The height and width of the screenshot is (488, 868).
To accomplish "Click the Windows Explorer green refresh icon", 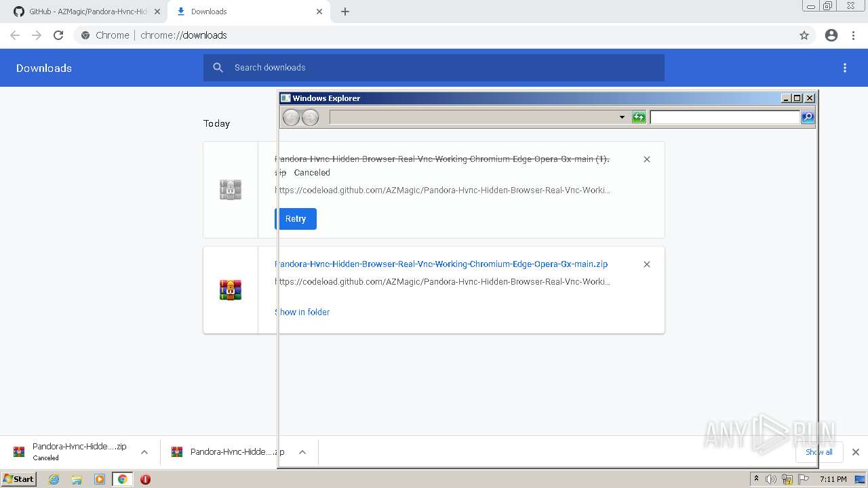I will tap(639, 117).
